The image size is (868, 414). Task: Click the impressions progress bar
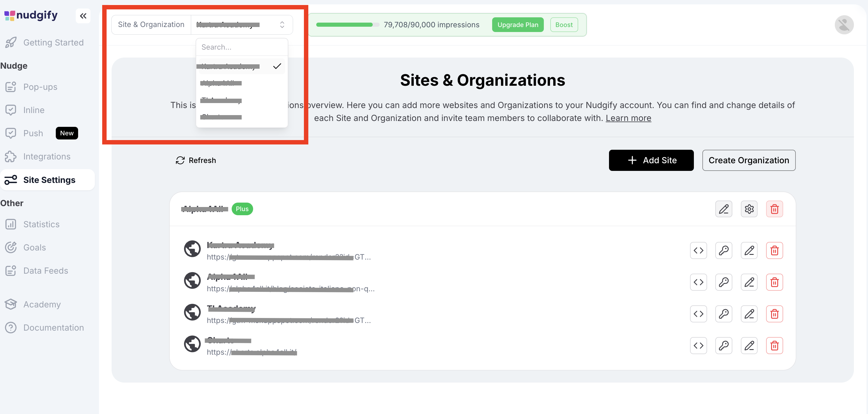347,25
